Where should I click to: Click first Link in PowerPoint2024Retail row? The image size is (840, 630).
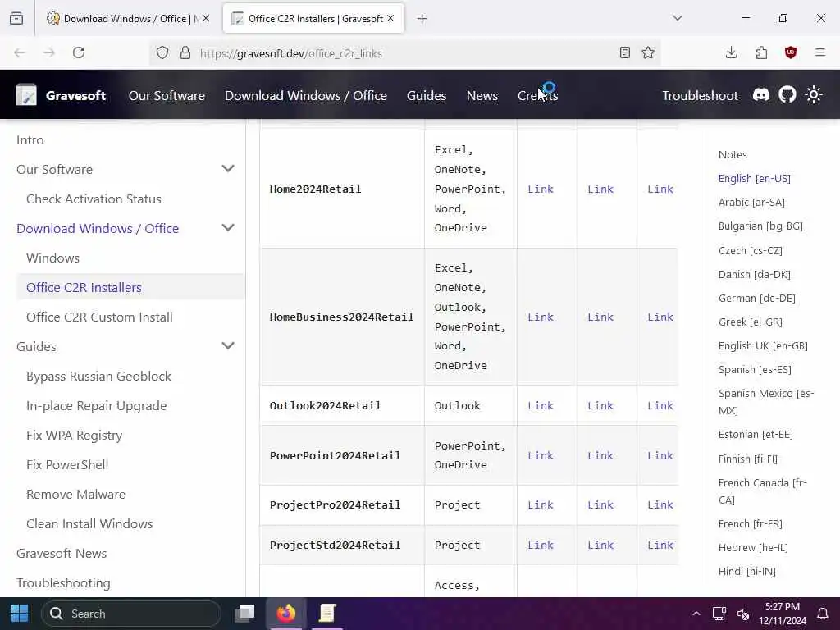coord(541,455)
